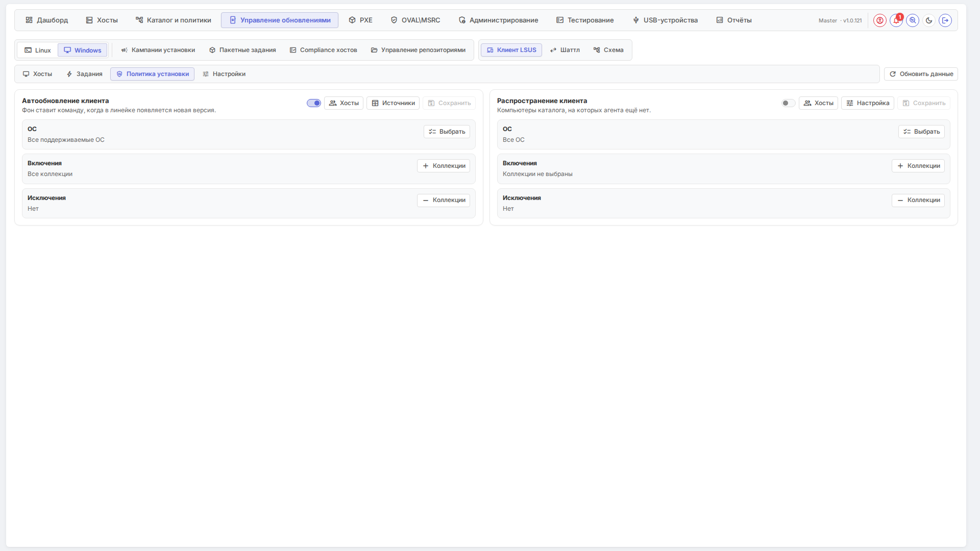Refresh data with Обновить данные

click(921, 74)
